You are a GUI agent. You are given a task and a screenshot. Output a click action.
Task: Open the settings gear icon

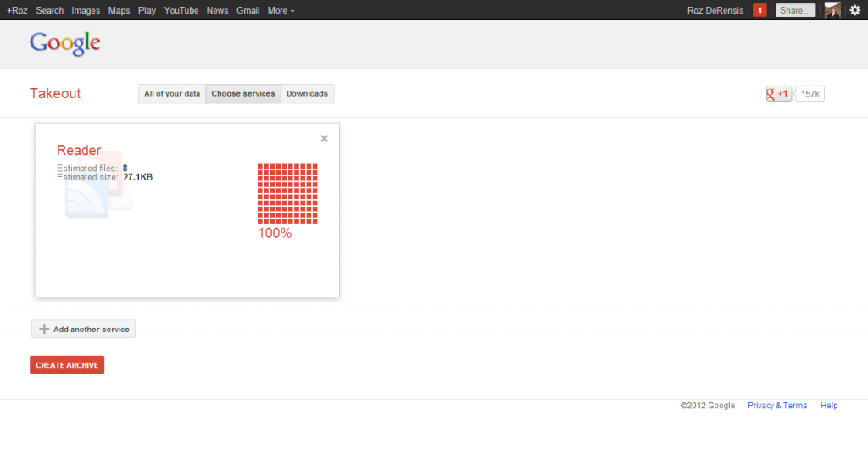(x=854, y=10)
